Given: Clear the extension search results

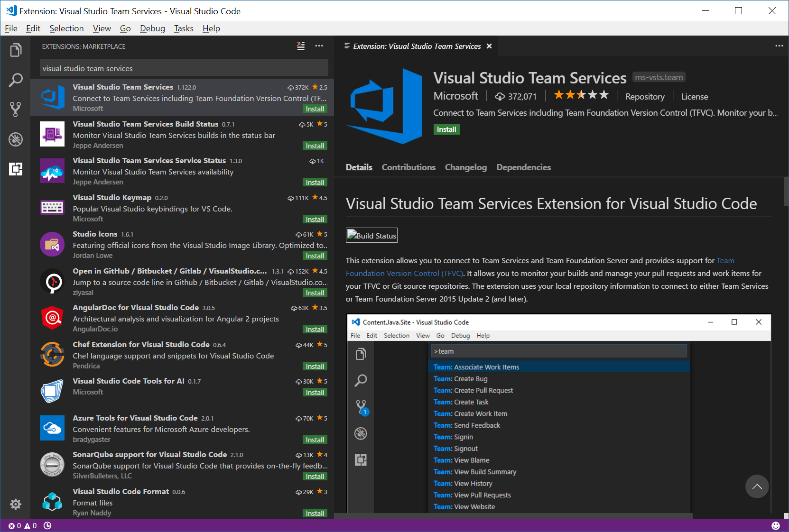Looking at the screenshot, I should pos(300,46).
